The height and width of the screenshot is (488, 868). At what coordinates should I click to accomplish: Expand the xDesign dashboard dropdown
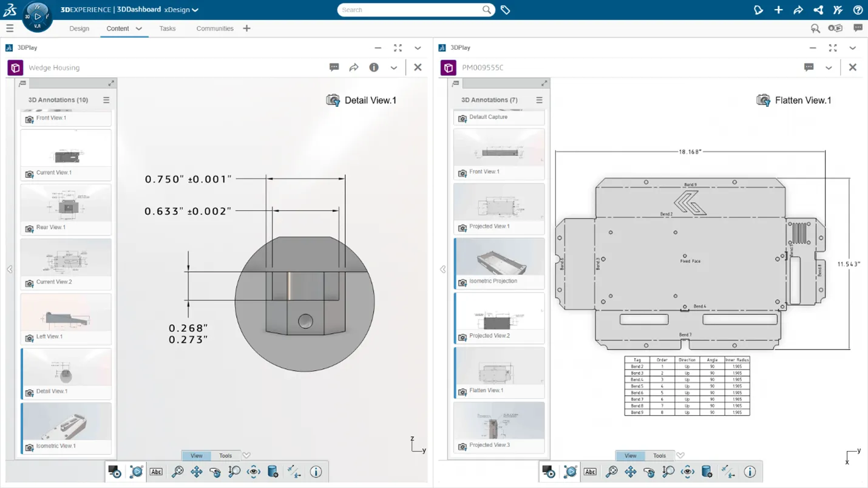tap(195, 10)
